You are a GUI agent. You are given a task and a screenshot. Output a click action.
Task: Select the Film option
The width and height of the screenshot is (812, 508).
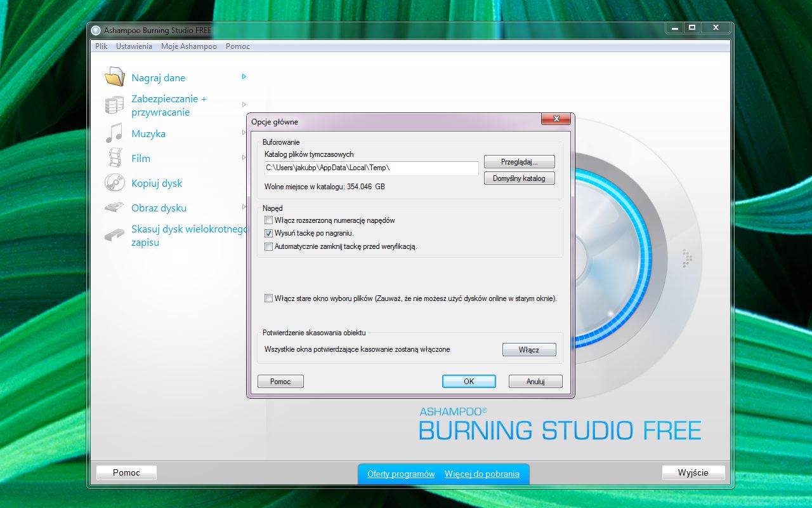(141, 158)
